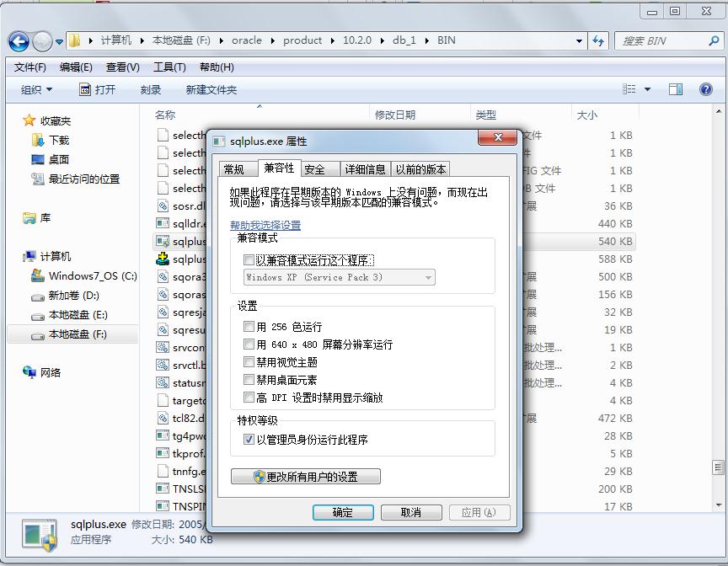Image resolution: width=728 pixels, height=566 pixels.
Task: Click the 取消 button
Action: [411, 512]
